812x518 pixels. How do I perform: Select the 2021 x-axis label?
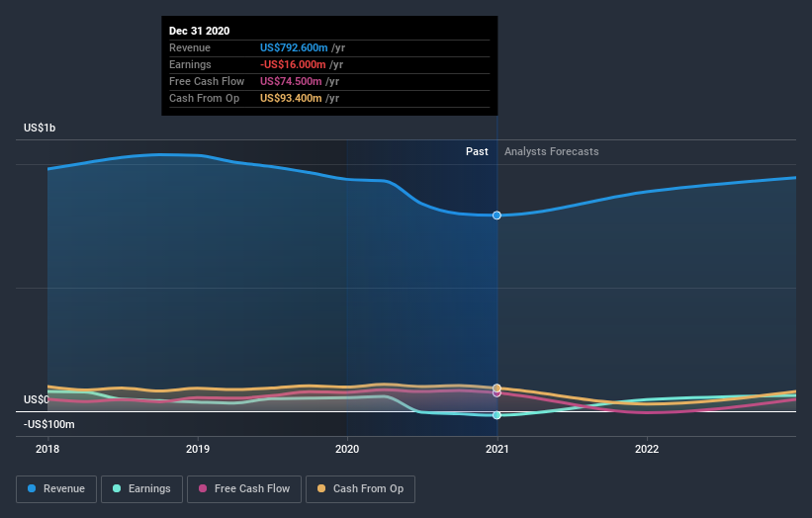pos(497,449)
